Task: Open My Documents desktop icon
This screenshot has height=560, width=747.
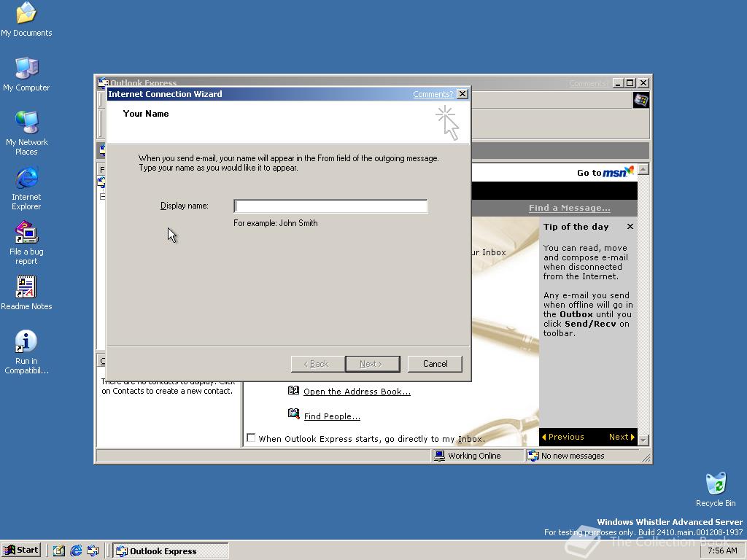Action: pos(26,19)
